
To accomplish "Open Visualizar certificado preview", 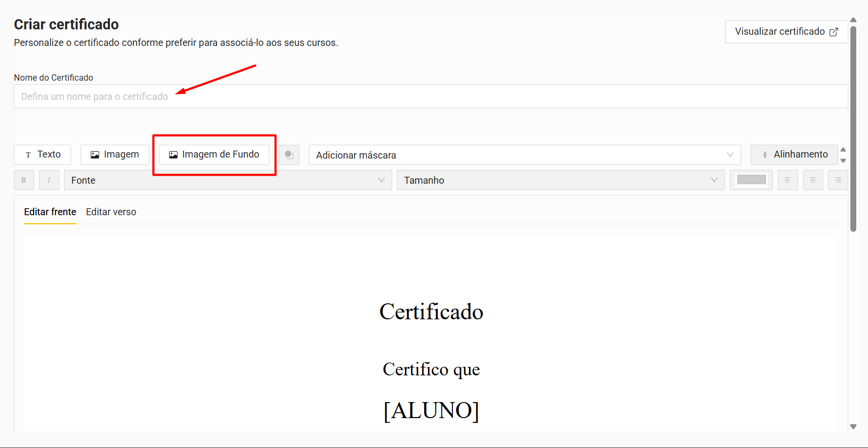I will pos(786,32).
